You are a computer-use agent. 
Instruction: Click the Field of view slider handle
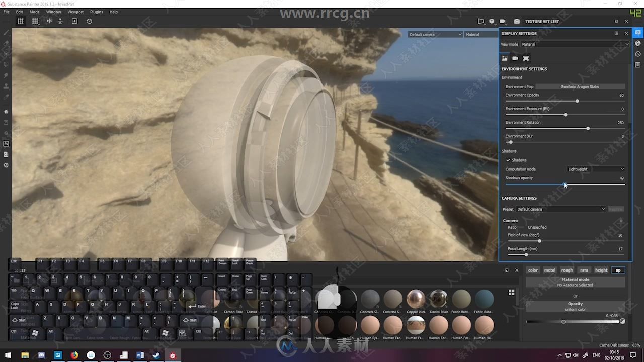[539, 241]
